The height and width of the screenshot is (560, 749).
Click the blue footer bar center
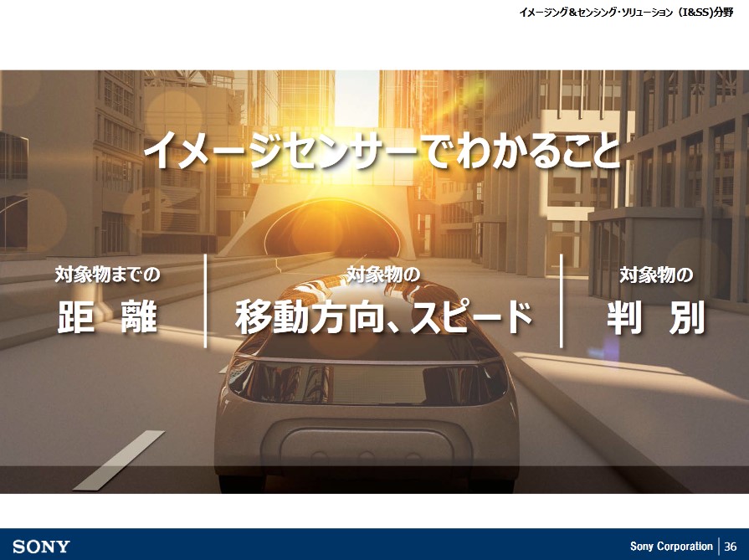click(374, 545)
